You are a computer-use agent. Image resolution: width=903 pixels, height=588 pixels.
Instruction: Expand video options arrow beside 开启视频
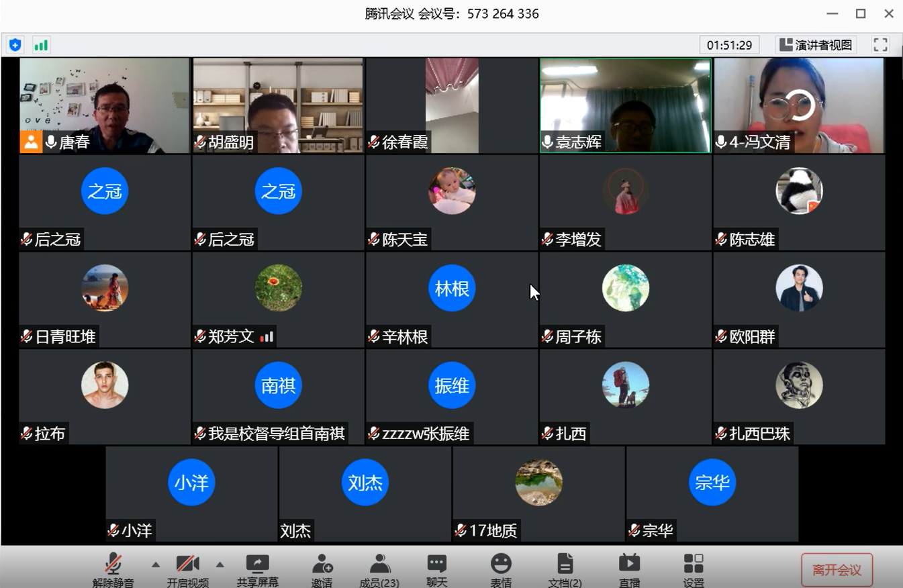tap(220, 564)
